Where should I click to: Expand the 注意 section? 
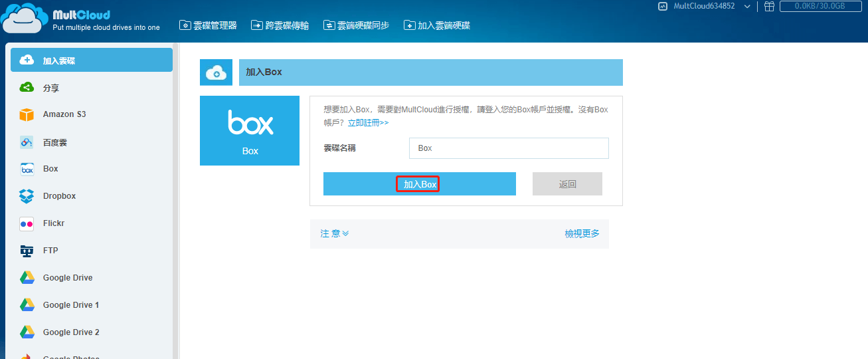click(x=335, y=233)
